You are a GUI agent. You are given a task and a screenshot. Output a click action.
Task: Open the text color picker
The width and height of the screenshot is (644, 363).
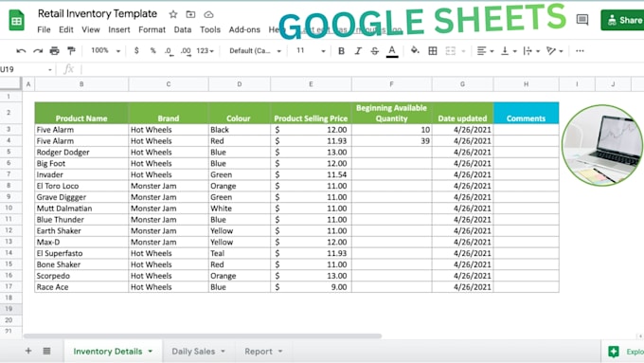pyautogui.click(x=392, y=51)
